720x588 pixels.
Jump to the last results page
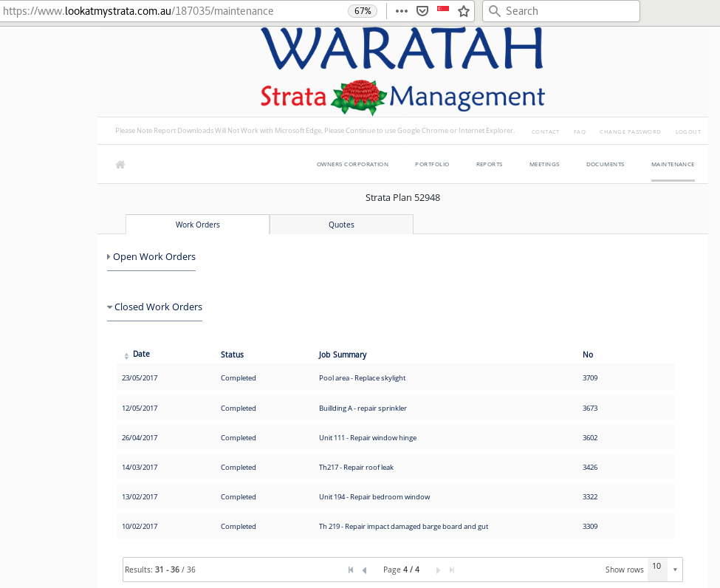coord(452,570)
